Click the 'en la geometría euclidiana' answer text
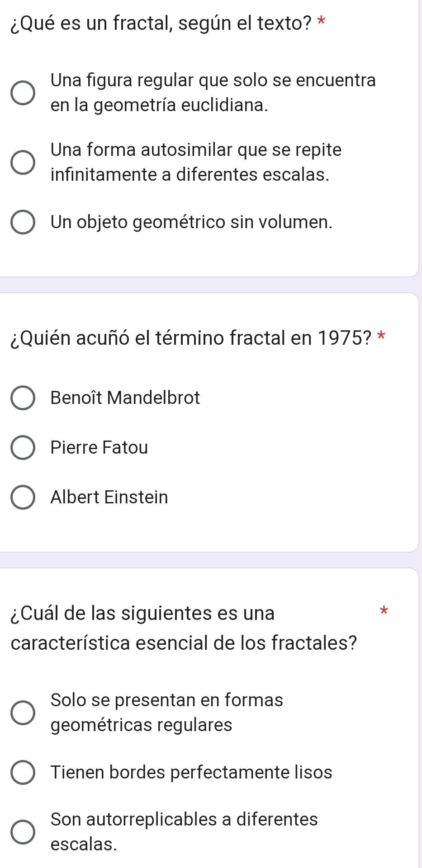This screenshot has width=422, height=868. coord(160,105)
